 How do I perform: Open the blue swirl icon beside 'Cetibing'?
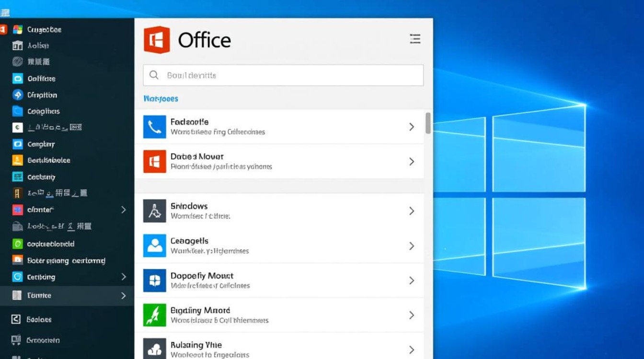pyautogui.click(x=18, y=277)
